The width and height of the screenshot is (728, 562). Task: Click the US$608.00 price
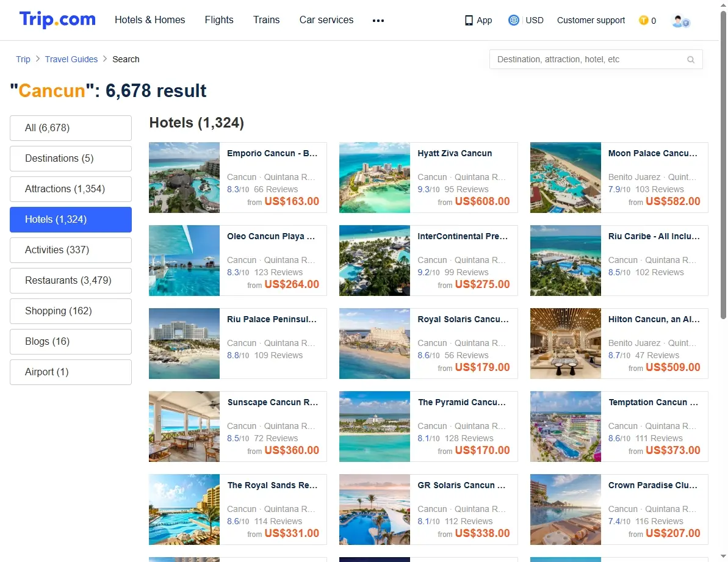tap(483, 201)
